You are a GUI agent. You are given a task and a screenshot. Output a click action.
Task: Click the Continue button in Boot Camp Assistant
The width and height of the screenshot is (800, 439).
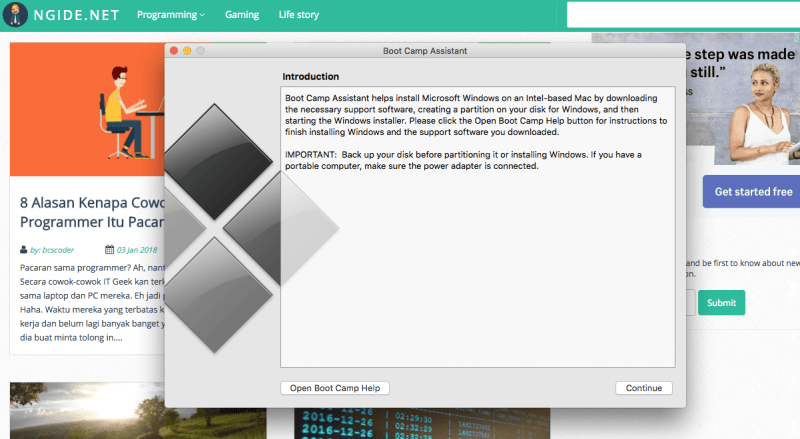(x=643, y=388)
